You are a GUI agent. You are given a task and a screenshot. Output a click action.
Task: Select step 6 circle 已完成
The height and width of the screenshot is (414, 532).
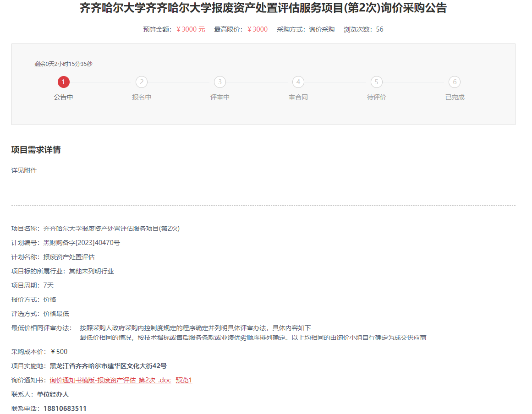click(455, 82)
